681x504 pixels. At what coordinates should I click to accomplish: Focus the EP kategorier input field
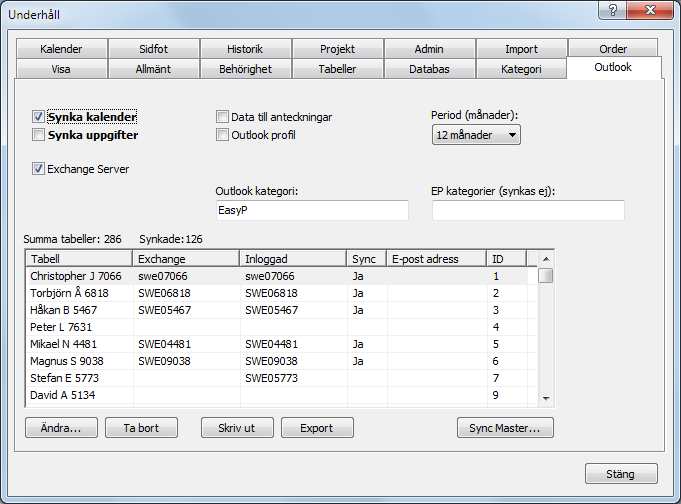click(x=528, y=210)
